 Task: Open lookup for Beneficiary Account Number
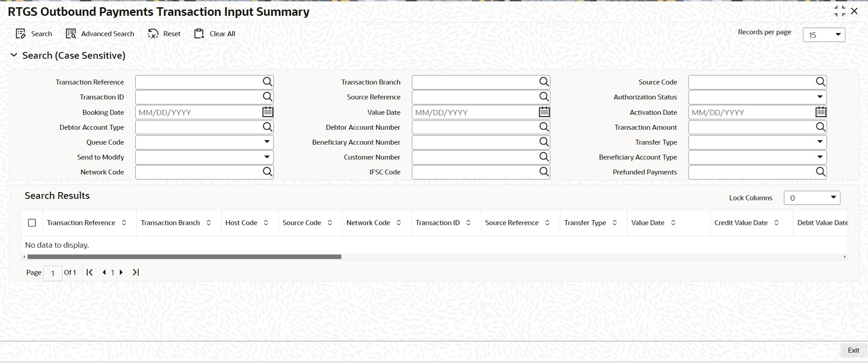(x=544, y=142)
